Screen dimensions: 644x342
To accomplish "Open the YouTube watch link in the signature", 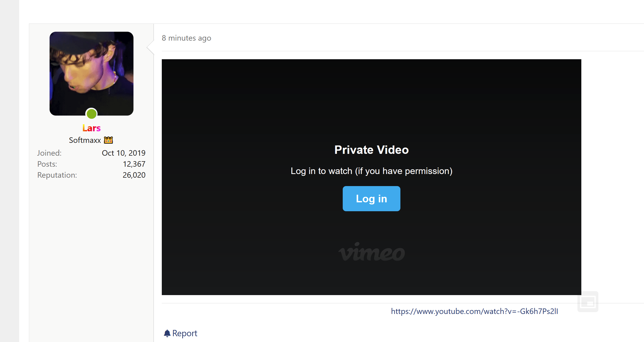I will tap(474, 311).
